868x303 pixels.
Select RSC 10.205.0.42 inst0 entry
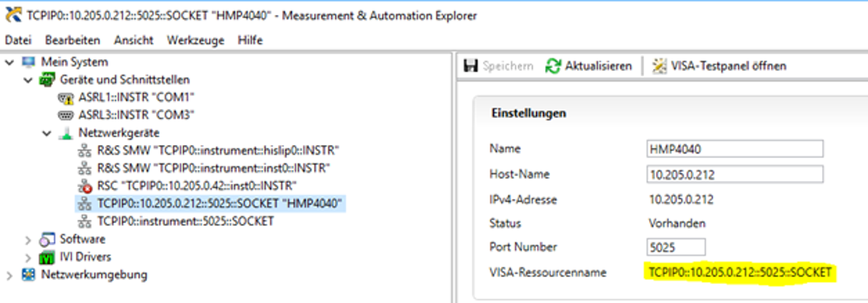coord(197,186)
